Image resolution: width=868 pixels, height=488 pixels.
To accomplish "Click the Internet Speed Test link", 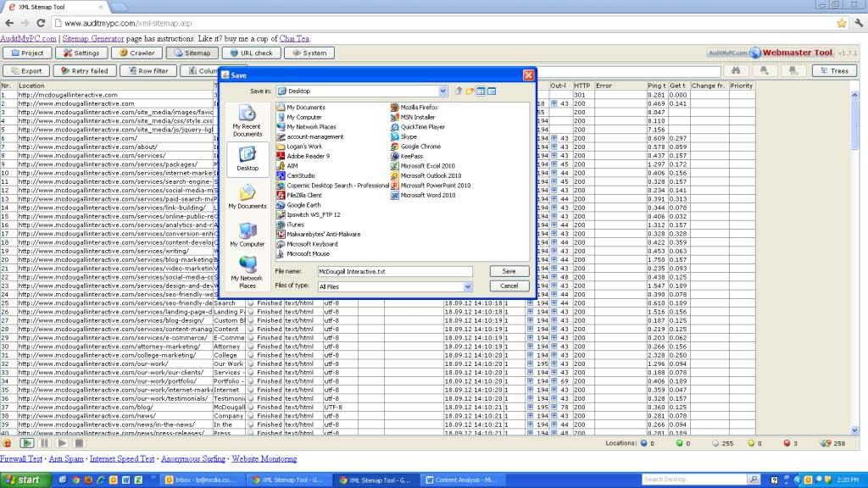I will (x=122, y=459).
